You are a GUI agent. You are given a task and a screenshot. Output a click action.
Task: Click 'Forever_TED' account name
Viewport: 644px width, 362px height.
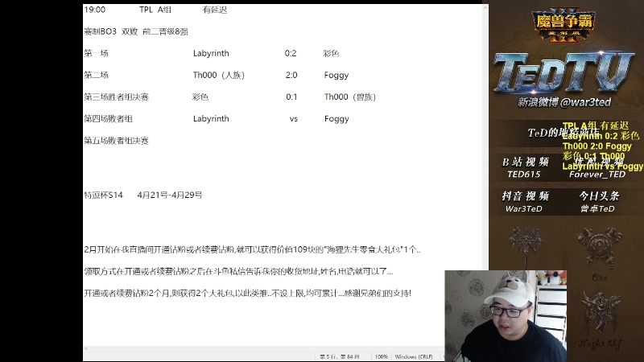click(x=597, y=175)
